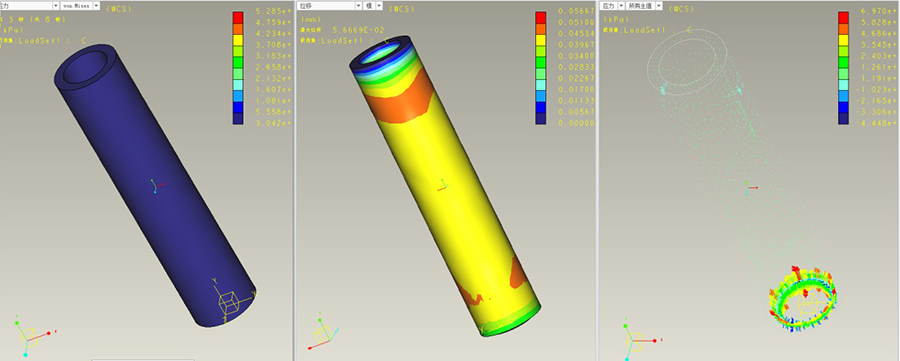
Task: Expand the 模 magnitude component dropdown
Action: (x=374, y=6)
